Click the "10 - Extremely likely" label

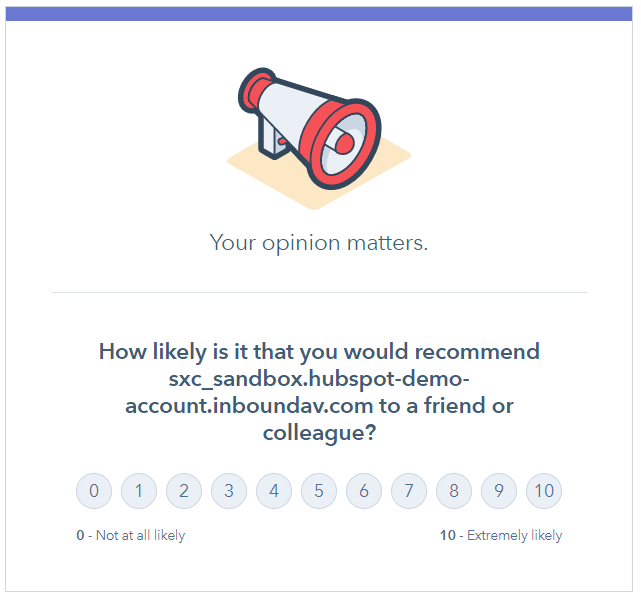click(501, 535)
